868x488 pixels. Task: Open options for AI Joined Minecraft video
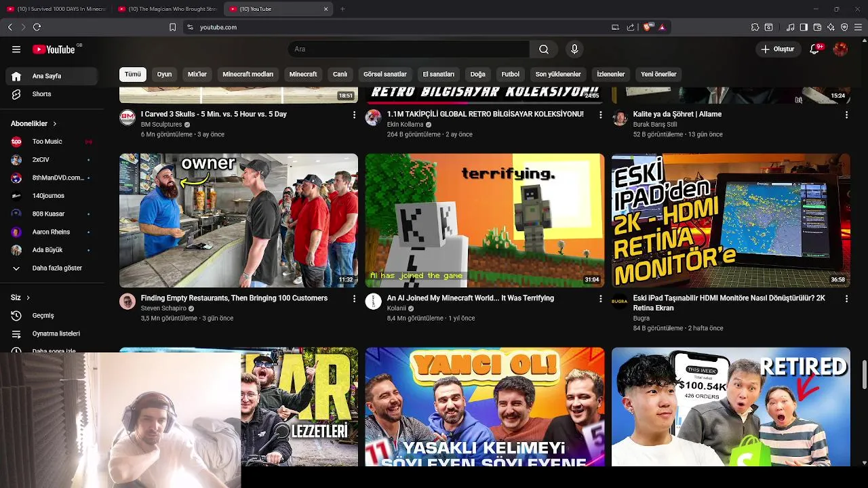coord(600,299)
